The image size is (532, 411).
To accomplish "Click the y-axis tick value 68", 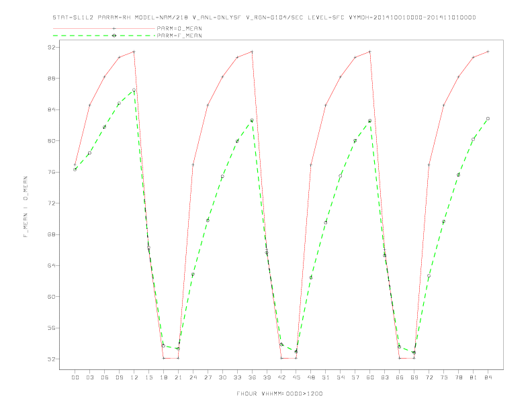I will coord(51,234).
